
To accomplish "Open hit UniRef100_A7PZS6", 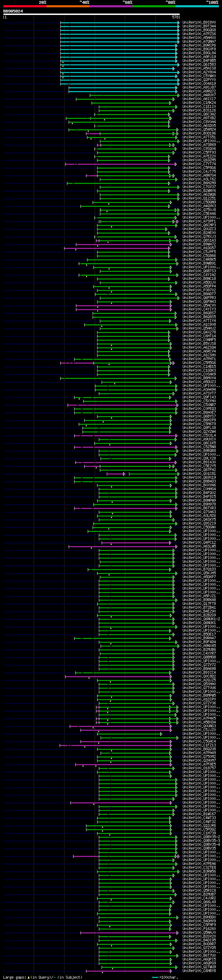I will [199, 34].
